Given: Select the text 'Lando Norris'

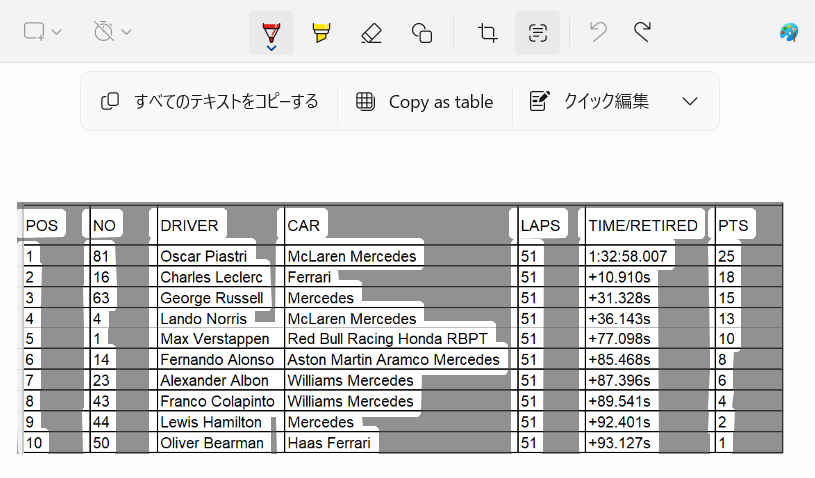Looking at the screenshot, I should (203, 318).
